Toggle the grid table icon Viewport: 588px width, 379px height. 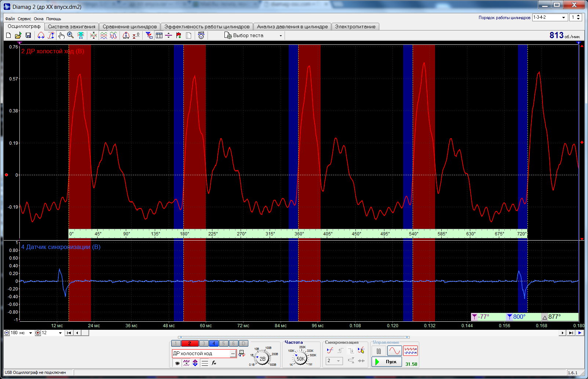click(x=159, y=35)
